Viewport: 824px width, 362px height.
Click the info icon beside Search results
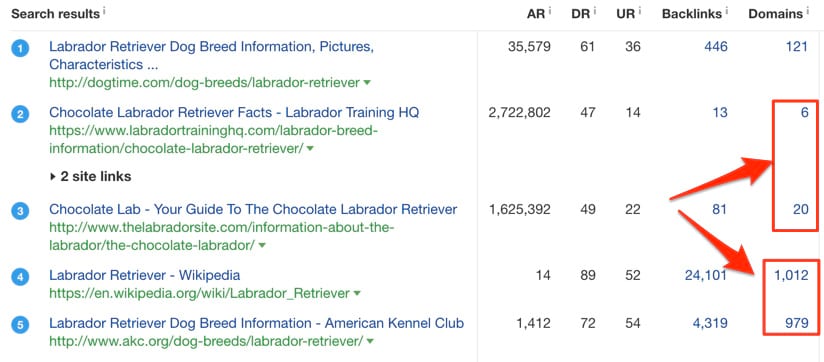point(104,10)
